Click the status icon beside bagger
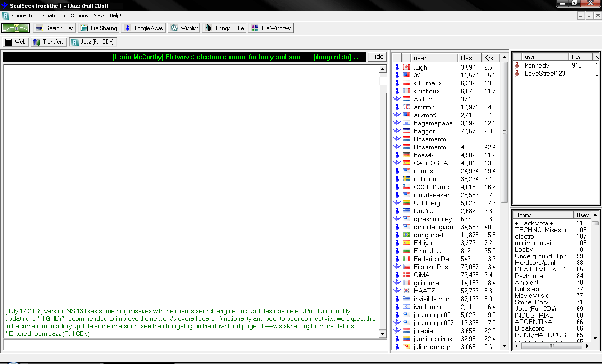This screenshot has width=602, height=364. [x=397, y=131]
